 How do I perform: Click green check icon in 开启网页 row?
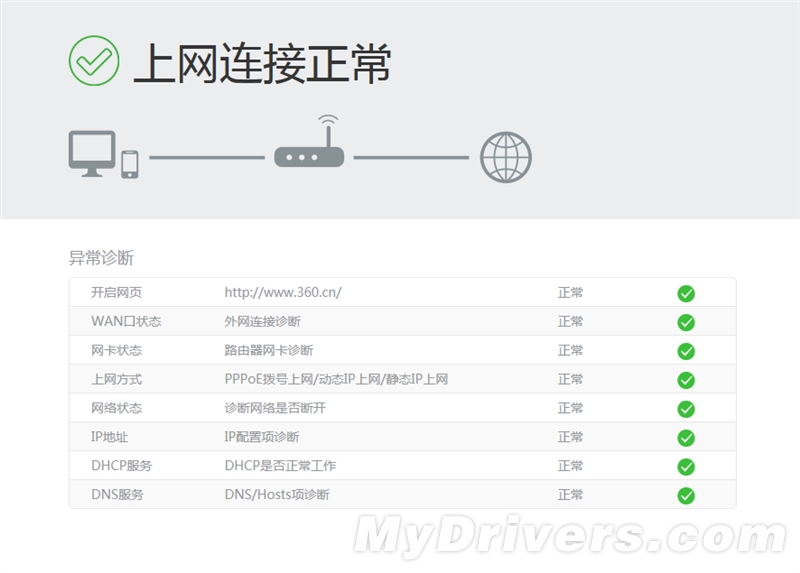[x=686, y=293]
